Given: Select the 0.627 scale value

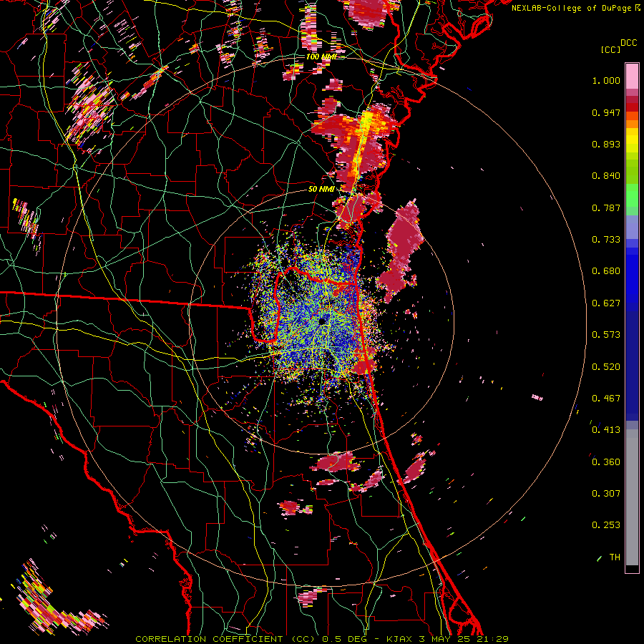Looking at the screenshot, I should (x=606, y=303).
